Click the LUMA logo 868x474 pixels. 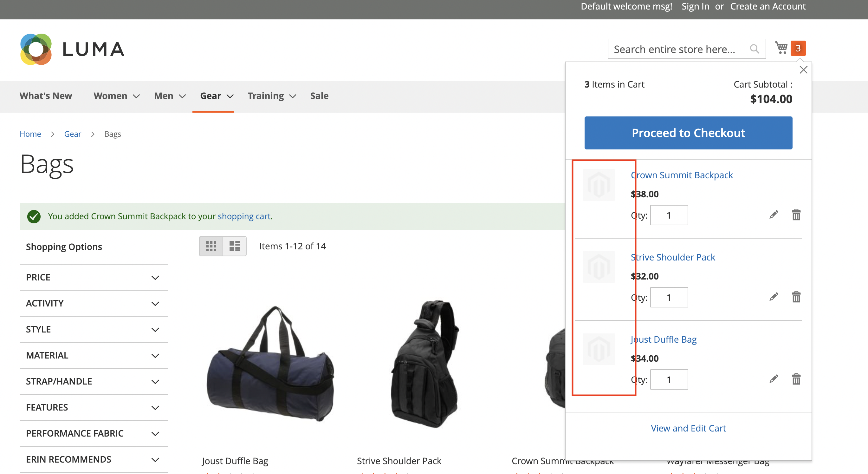click(x=73, y=49)
